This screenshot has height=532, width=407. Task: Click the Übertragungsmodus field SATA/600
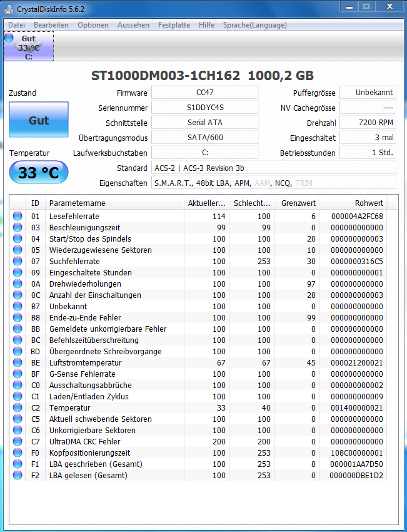[x=204, y=138]
